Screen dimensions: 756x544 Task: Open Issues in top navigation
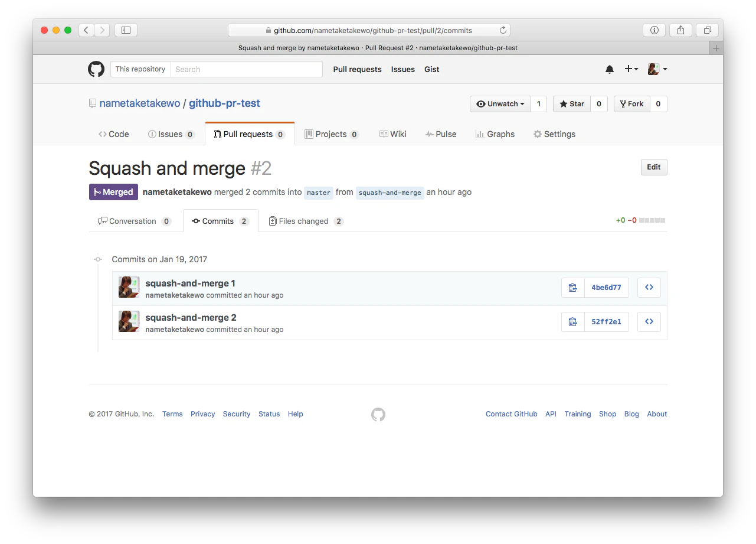tap(402, 69)
